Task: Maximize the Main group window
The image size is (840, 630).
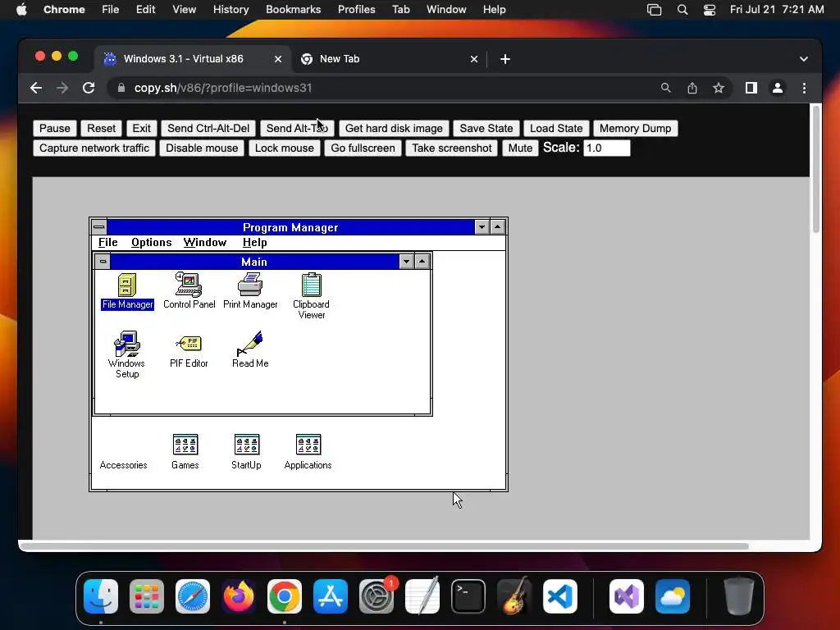Action: click(422, 262)
